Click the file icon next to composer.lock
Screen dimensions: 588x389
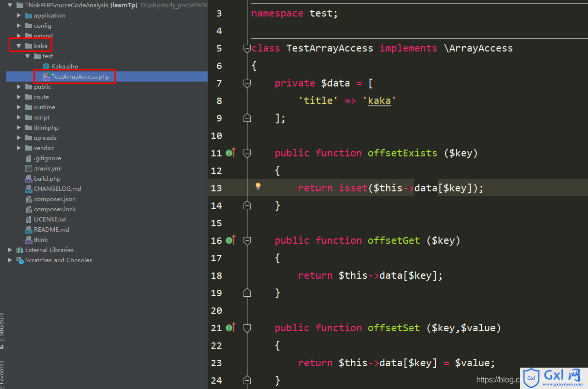[29, 209]
